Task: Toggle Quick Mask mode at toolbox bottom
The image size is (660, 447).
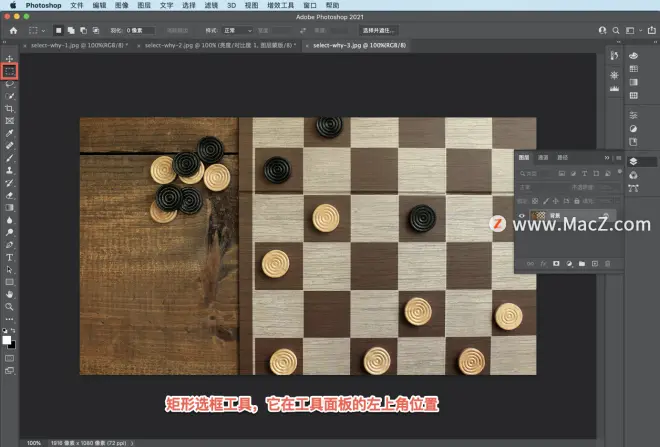Action: pyautogui.click(x=9, y=358)
